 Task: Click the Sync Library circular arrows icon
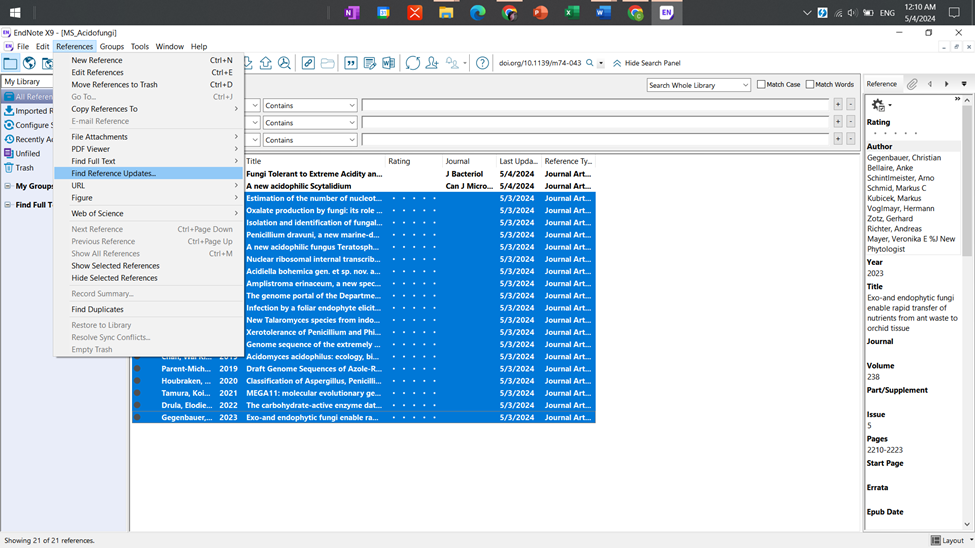[412, 63]
